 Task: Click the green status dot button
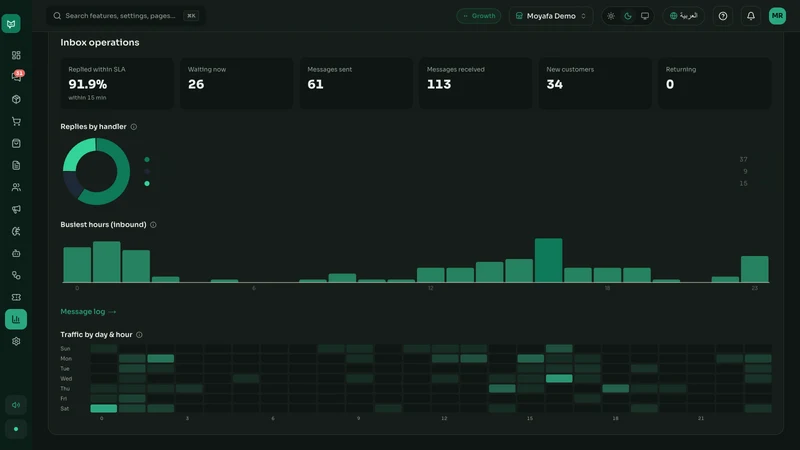tap(16, 429)
